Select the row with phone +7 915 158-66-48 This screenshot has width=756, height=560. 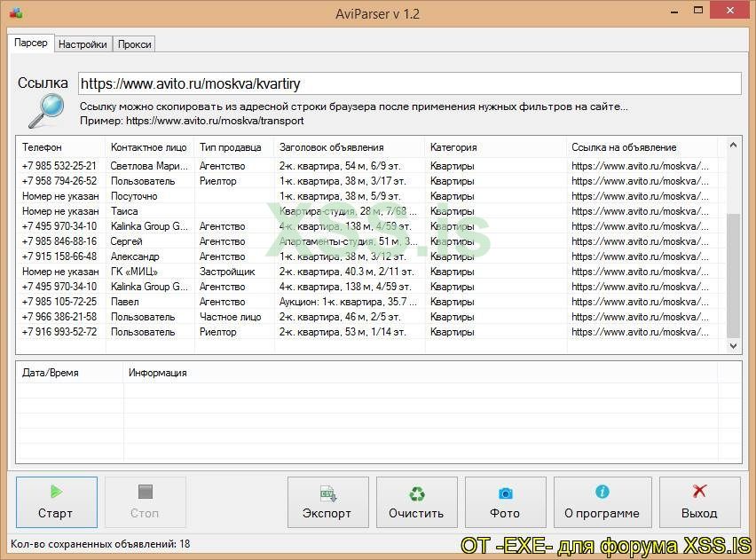(266, 256)
